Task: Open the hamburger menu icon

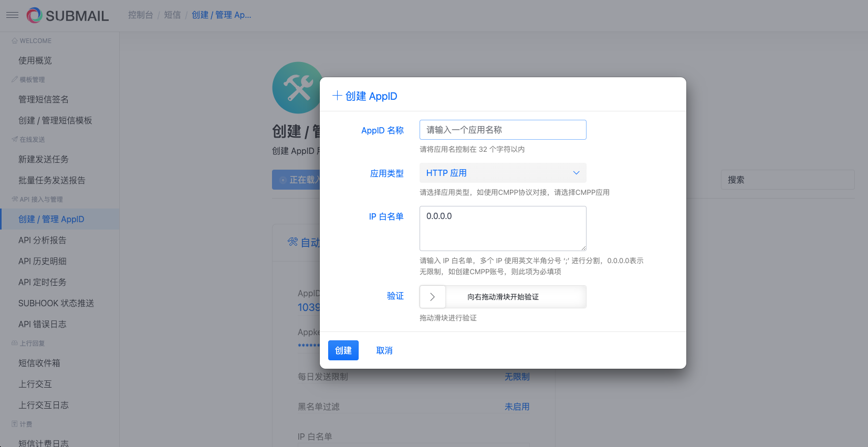Action: (x=12, y=15)
